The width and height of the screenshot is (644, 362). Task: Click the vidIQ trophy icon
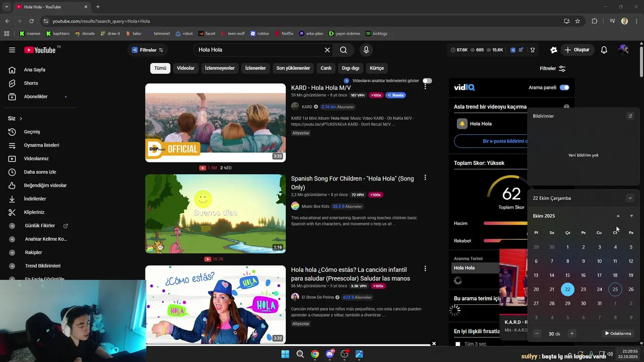click(x=532, y=50)
